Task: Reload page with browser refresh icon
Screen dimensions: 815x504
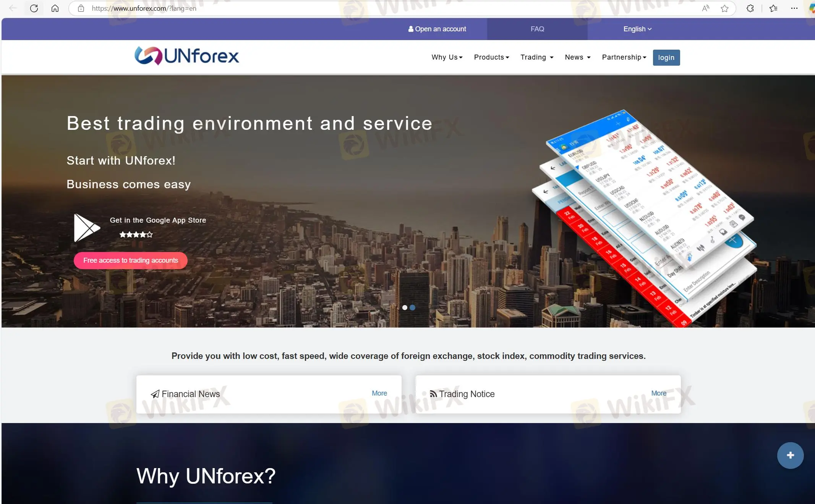Action: point(34,8)
